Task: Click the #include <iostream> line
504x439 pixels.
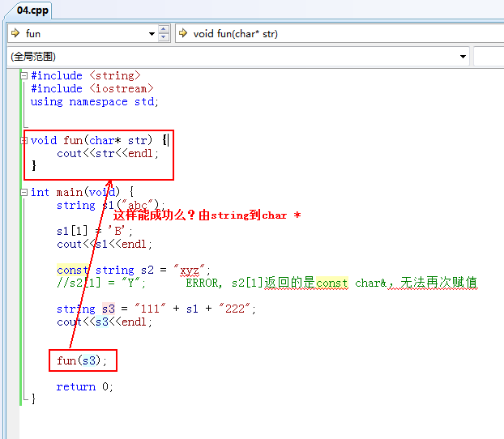Action: tap(92, 88)
